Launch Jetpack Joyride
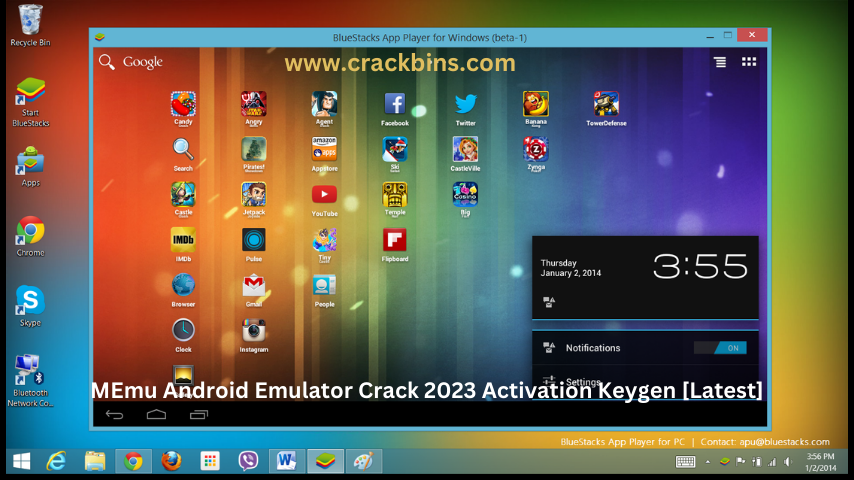854x480 pixels. pyautogui.click(x=254, y=195)
